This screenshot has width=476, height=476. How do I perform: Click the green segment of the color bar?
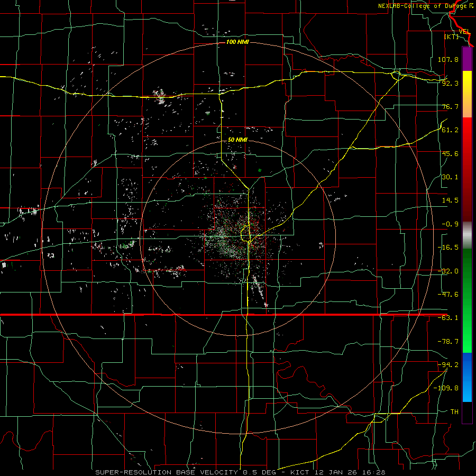pos(467,300)
